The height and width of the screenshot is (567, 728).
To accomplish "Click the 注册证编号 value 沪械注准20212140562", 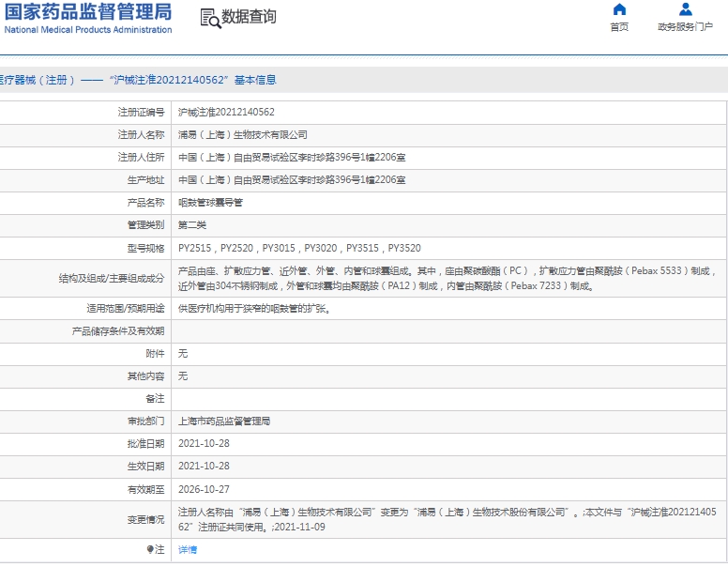I will pos(227,112).
